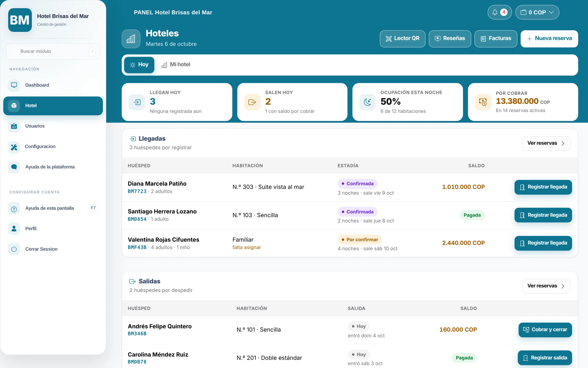Click the Salen hoy exit icon
588x368 pixels.
tap(252, 102)
